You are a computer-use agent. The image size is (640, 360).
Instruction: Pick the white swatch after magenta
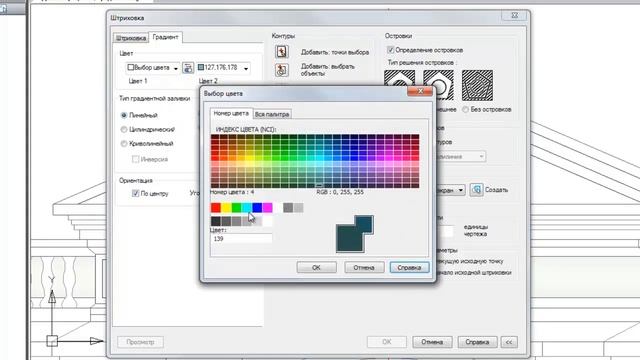(x=278, y=208)
